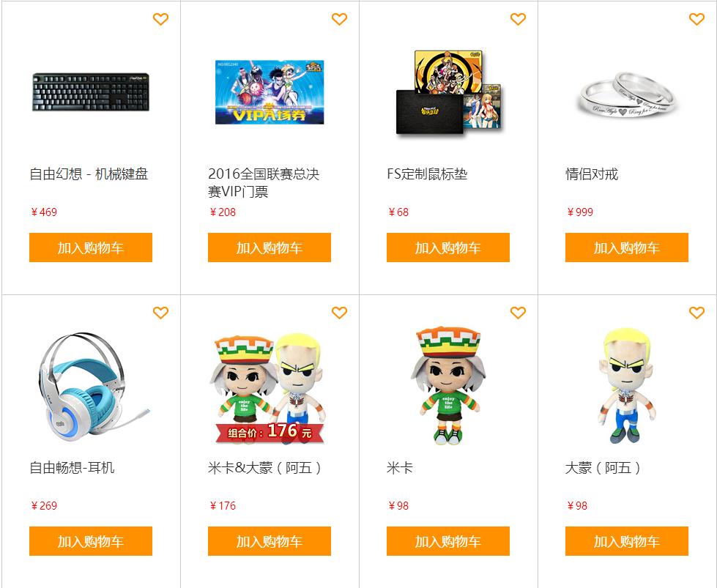The height and width of the screenshot is (588, 717).
Task: Add 情侣对戒 to wishlist via heart
Action: point(697,19)
